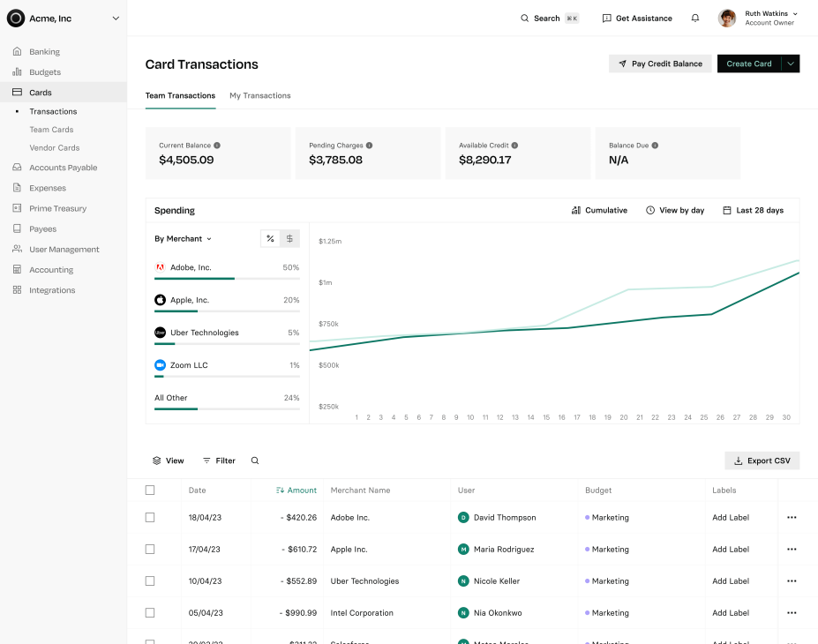Viewport: 818px width, 644px height.
Task: Open Accounts Payable in sidebar
Action: 63,168
